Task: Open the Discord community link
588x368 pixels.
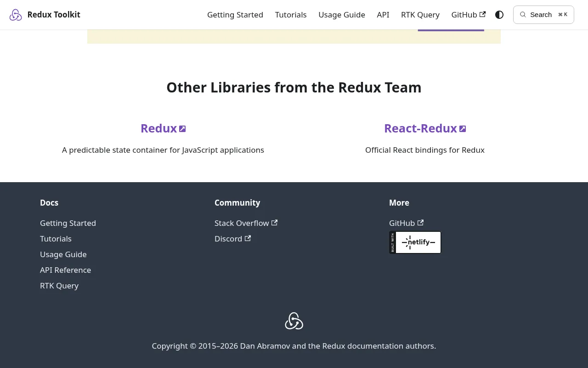Action: 232,239
